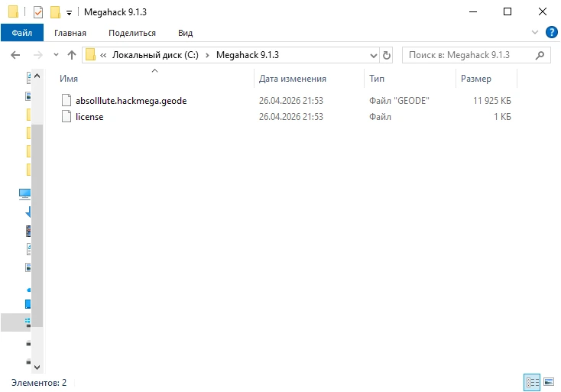Click the Downloads blue arrow icon in sidebar

28,212
